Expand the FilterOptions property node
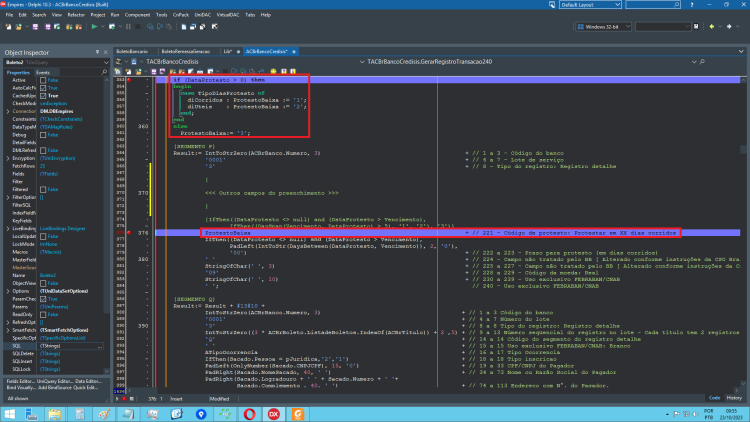Viewport: 750px width, 422px height. coord(8,197)
